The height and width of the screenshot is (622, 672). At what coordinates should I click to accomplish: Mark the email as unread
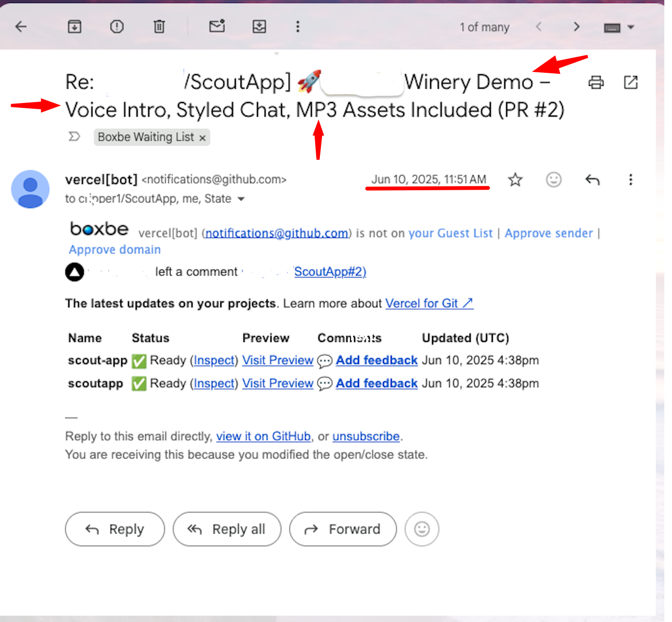[217, 26]
